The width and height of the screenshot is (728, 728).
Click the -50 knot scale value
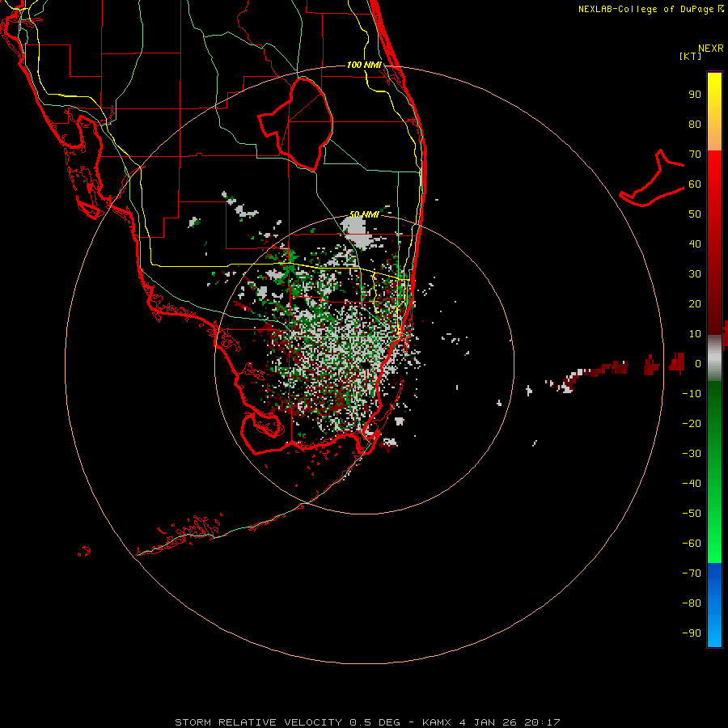pyautogui.click(x=692, y=514)
